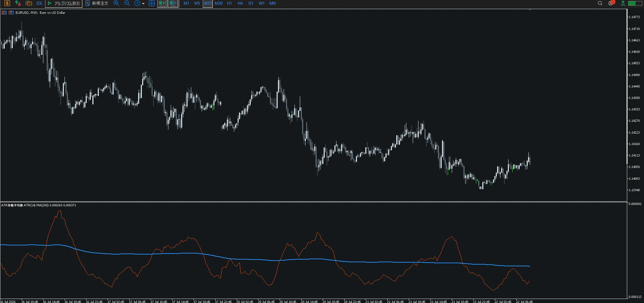Open the search magnifier icon
The width and height of the screenshot is (644, 303).
tap(600, 3)
